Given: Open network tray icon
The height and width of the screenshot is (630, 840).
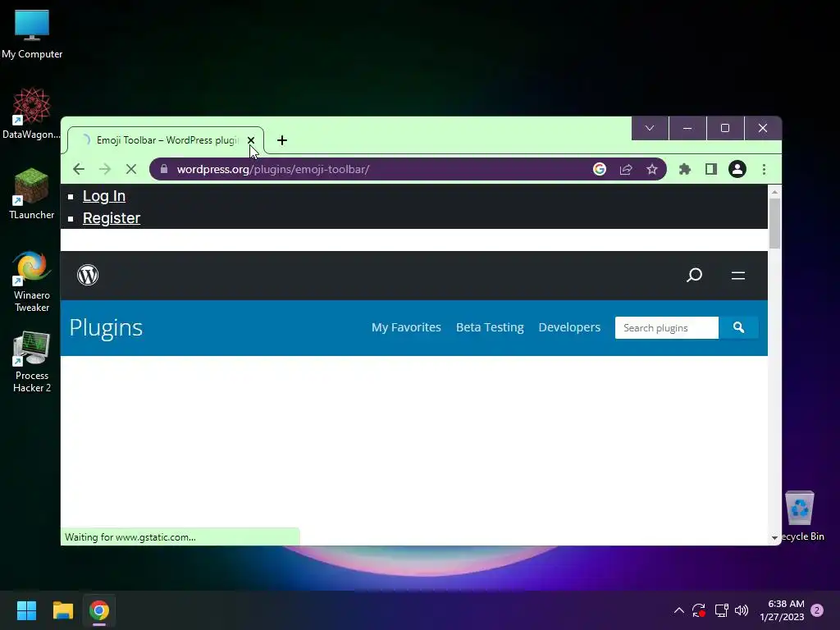Looking at the screenshot, I should tap(721, 610).
